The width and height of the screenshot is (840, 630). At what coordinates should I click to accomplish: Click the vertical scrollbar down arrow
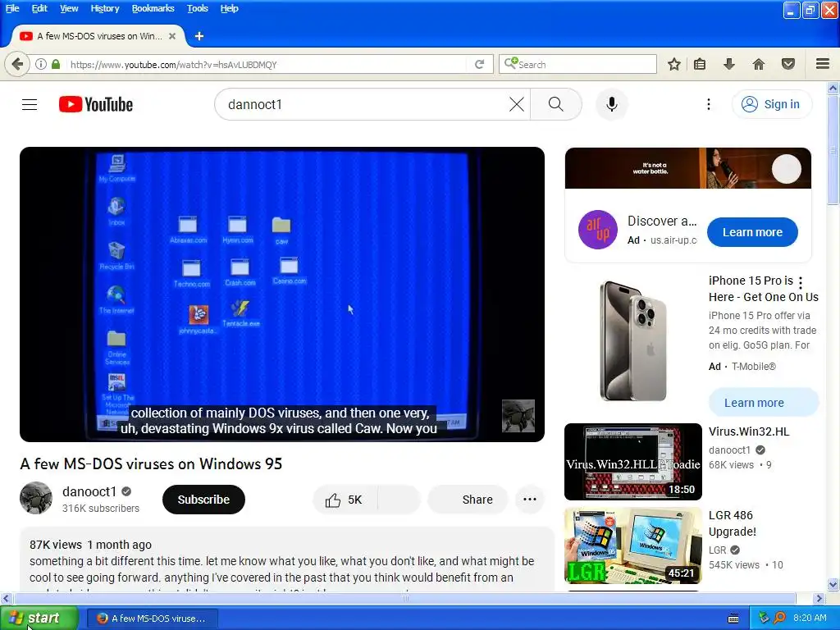[x=833, y=584]
